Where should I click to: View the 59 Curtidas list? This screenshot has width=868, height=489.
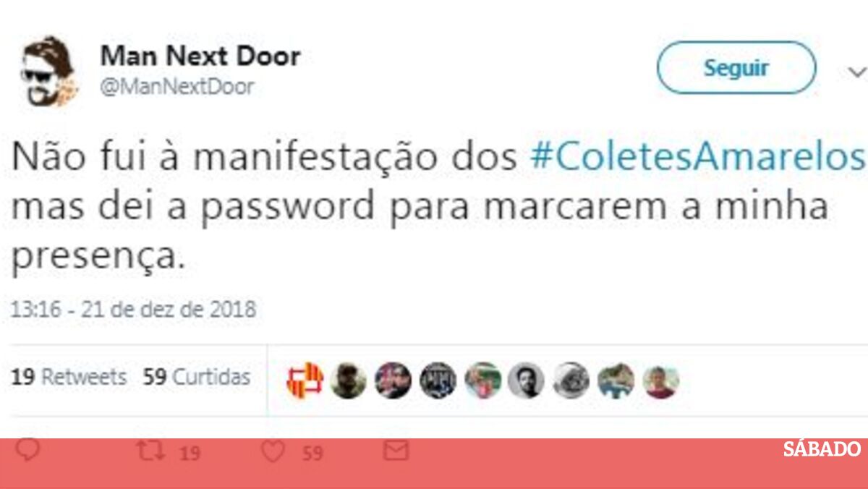point(197,377)
